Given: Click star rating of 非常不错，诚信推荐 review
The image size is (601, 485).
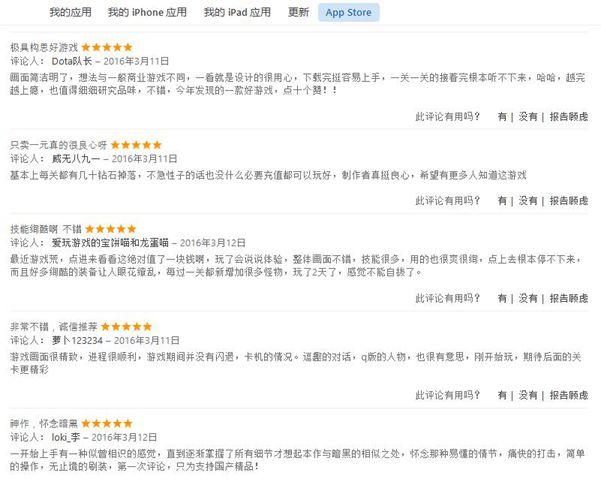Looking at the screenshot, I should coord(126,327).
